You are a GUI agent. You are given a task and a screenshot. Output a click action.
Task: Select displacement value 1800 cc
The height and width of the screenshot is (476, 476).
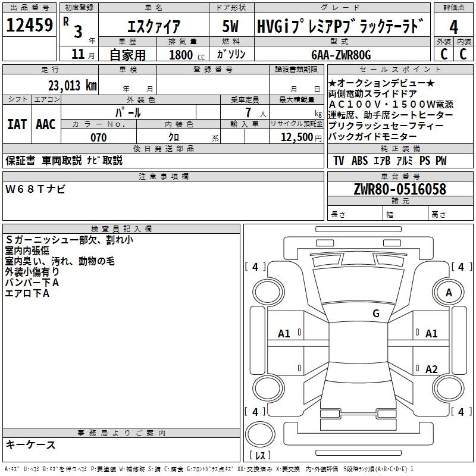(x=187, y=55)
